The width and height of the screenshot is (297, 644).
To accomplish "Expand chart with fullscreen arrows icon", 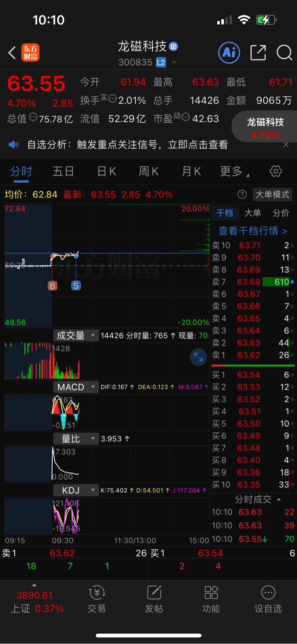I will click(x=198, y=357).
